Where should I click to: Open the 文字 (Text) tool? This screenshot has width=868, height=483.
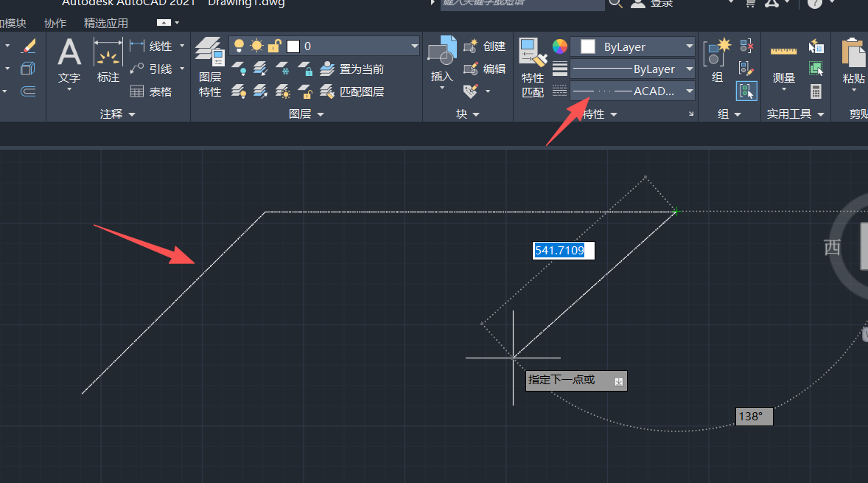click(x=69, y=63)
